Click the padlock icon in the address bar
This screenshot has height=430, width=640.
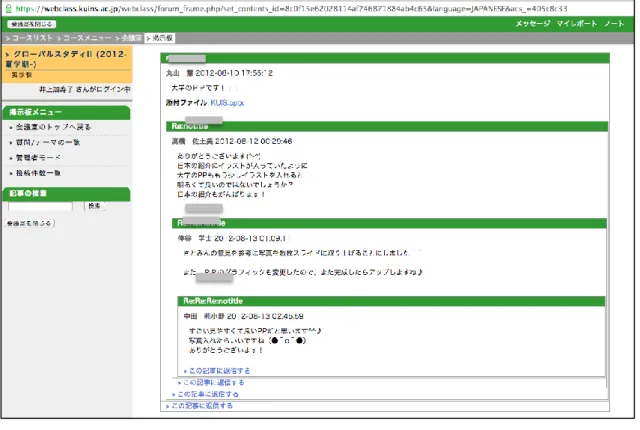pyautogui.click(x=8, y=9)
